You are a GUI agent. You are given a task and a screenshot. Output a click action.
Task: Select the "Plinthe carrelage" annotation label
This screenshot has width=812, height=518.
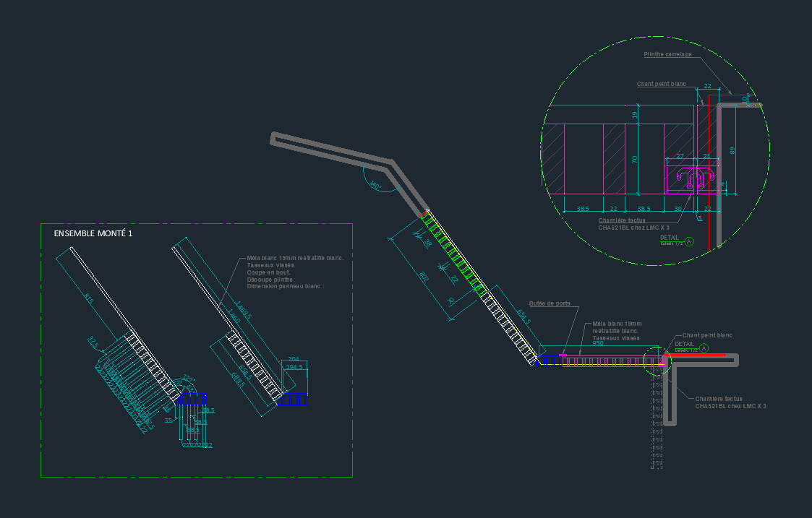pyautogui.click(x=667, y=54)
